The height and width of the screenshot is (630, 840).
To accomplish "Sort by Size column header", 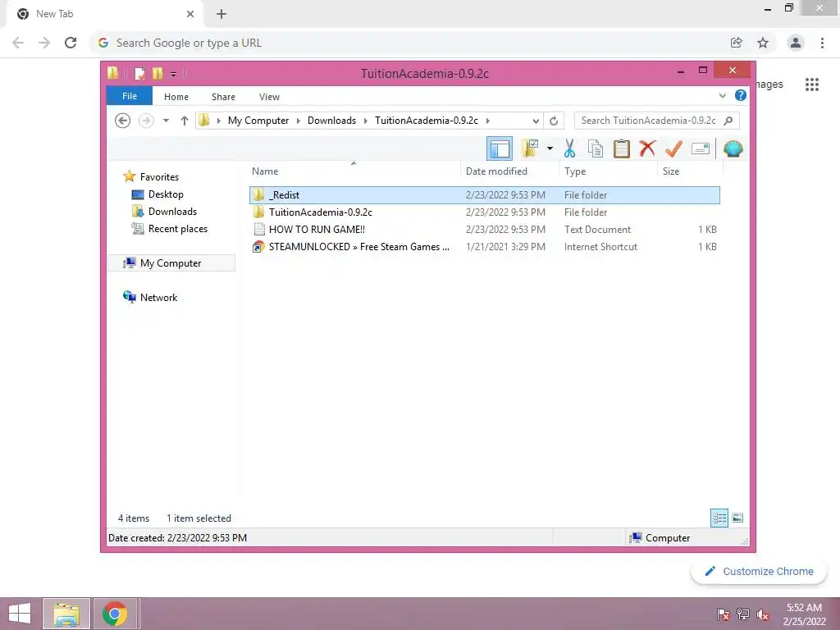I will coord(690,171).
